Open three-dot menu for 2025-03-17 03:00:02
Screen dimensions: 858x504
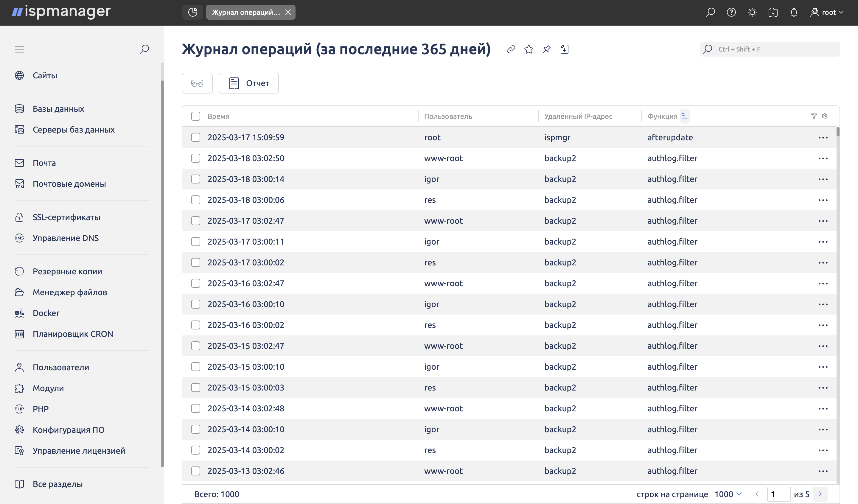click(823, 262)
